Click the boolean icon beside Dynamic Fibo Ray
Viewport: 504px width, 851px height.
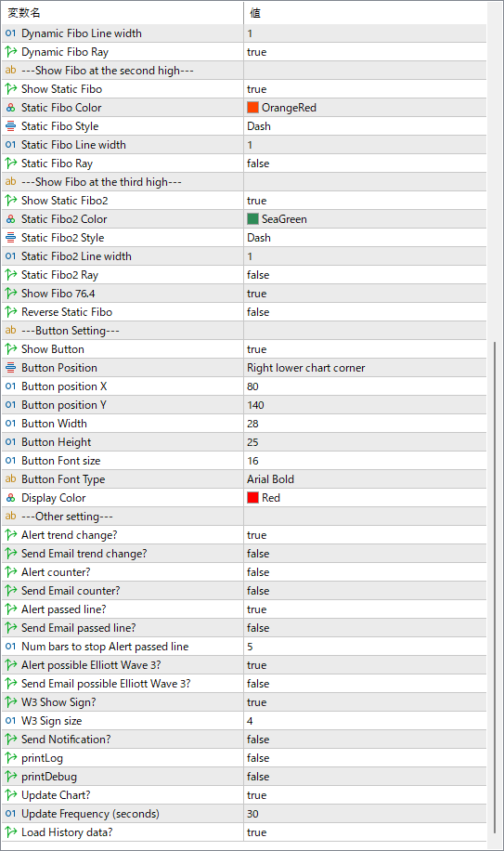[11, 52]
